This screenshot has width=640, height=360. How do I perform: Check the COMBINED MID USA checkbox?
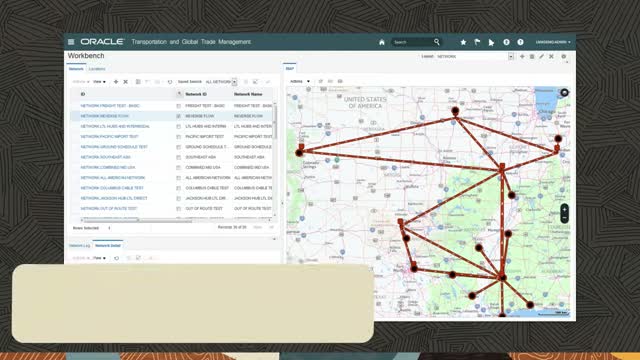tap(178, 167)
